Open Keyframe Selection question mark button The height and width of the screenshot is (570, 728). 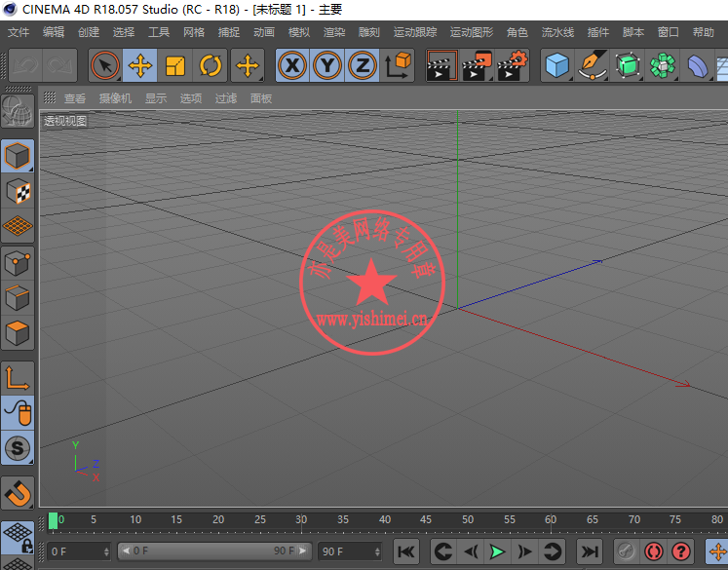click(680, 551)
